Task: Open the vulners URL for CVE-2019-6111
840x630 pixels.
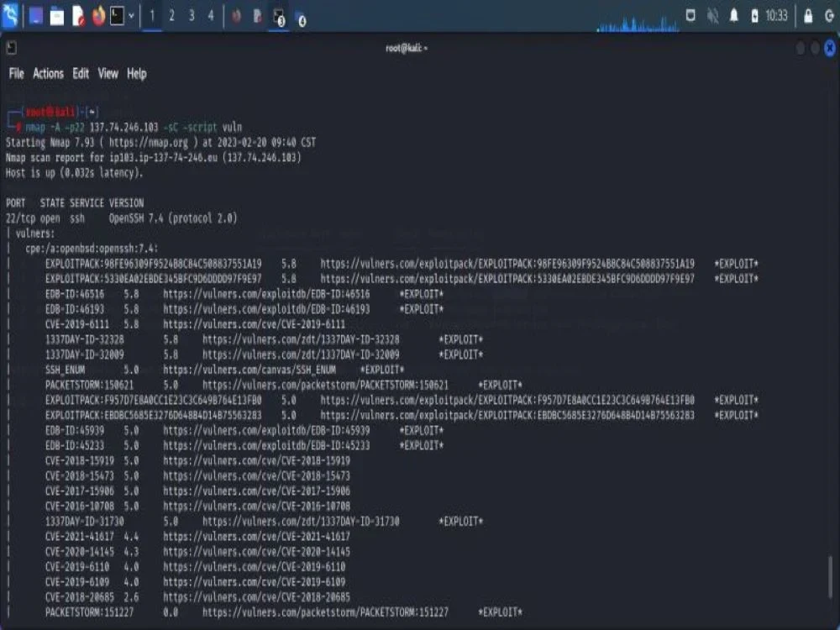Action: click(x=254, y=324)
